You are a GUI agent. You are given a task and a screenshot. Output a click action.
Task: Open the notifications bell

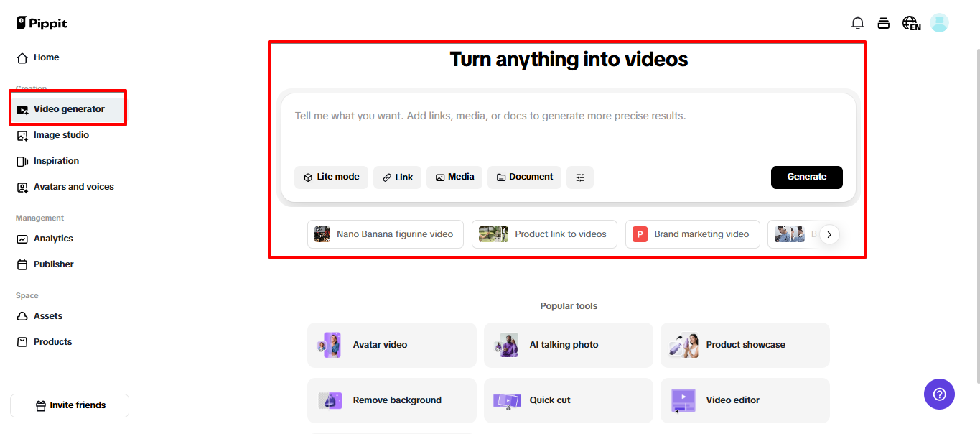pyautogui.click(x=857, y=22)
